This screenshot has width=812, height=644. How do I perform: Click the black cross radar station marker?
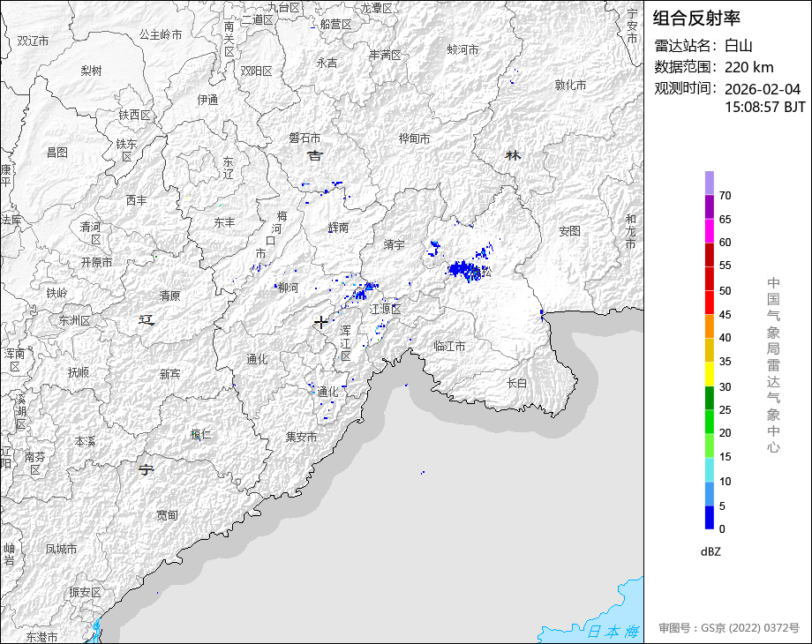[x=320, y=323]
